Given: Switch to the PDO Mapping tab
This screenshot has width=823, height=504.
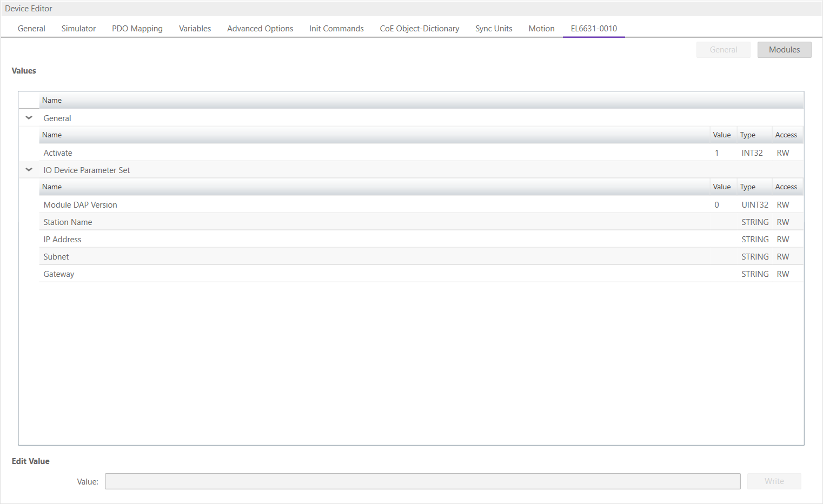Looking at the screenshot, I should 137,29.
